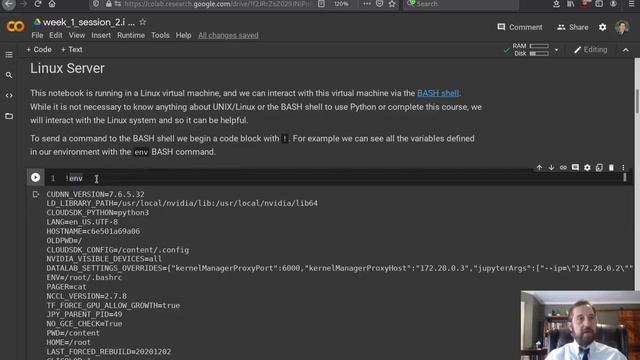Open the browser library icon
The width and height of the screenshot is (640, 360).
tap(571, 4)
